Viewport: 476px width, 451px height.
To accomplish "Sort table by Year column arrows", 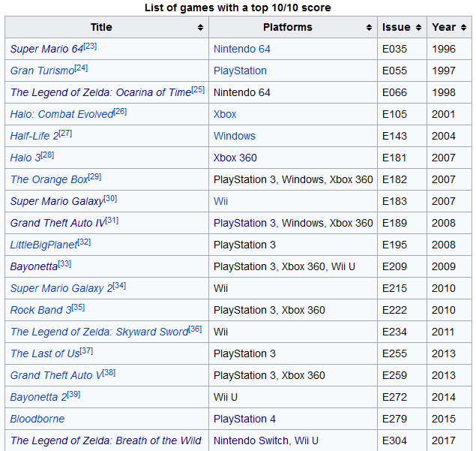I will coord(463,27).
